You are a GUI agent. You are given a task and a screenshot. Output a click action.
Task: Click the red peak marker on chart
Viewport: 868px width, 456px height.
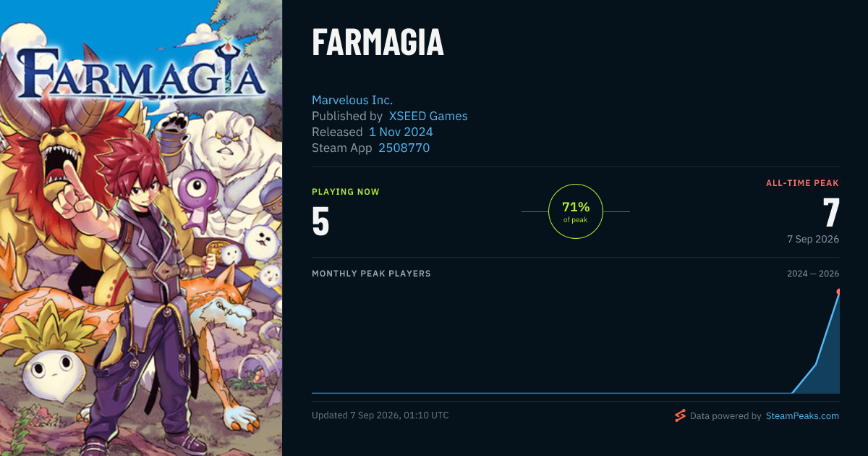[838, 292]
